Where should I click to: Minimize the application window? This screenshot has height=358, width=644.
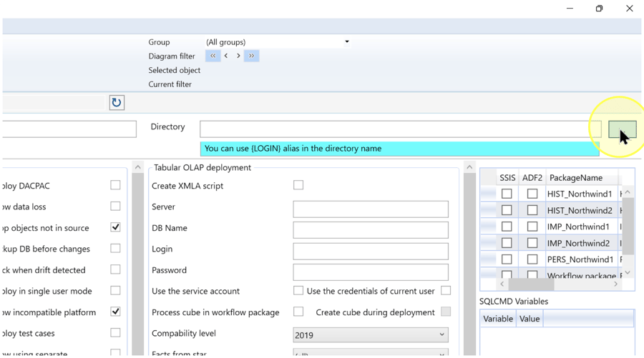pyautogui.click(x=570, y=8)
